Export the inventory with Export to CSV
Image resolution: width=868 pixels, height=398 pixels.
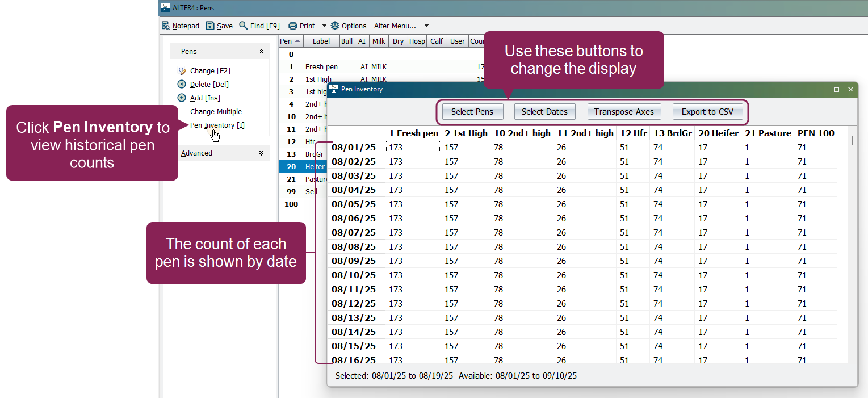click(707, 111)
